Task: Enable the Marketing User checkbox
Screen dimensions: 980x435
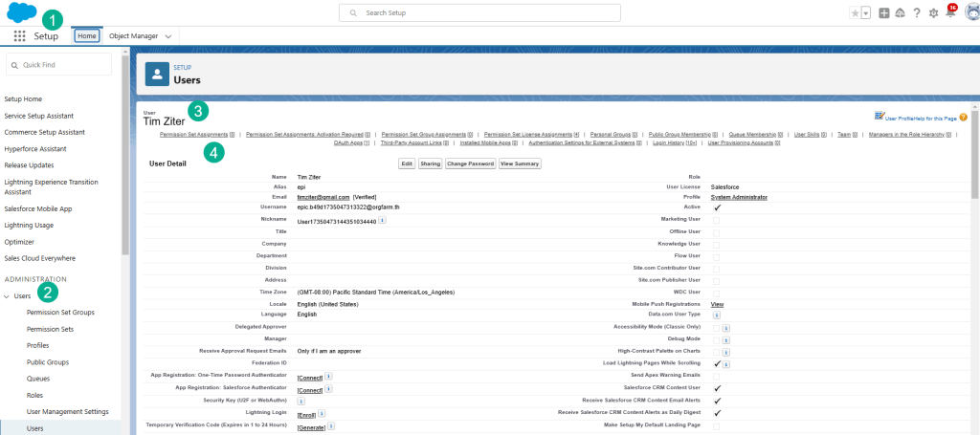Action: (716, 219)
